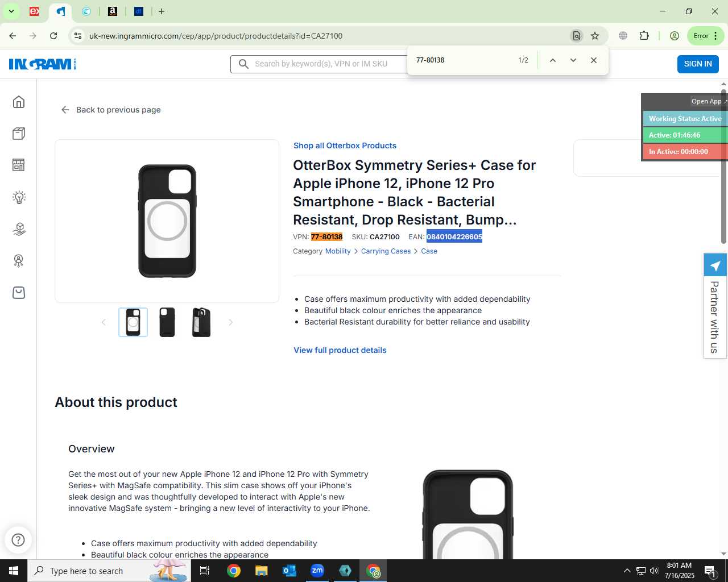Click the magnifier icon in search box

(x=243, y=64)
